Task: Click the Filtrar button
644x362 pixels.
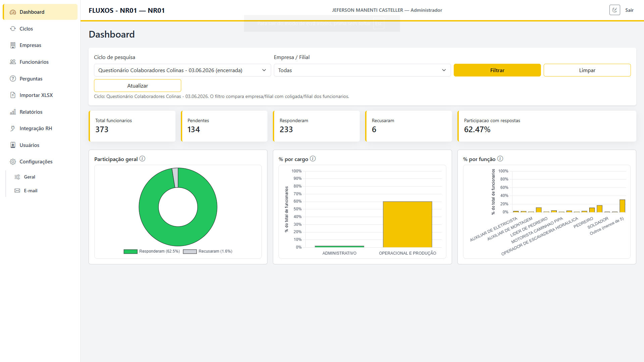Action: [497, 70]
